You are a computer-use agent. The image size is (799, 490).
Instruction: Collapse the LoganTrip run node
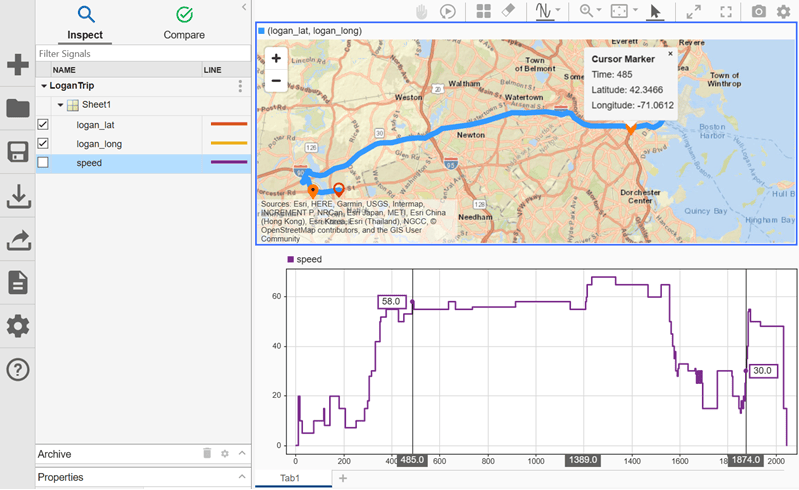click(x=44, y=86)
